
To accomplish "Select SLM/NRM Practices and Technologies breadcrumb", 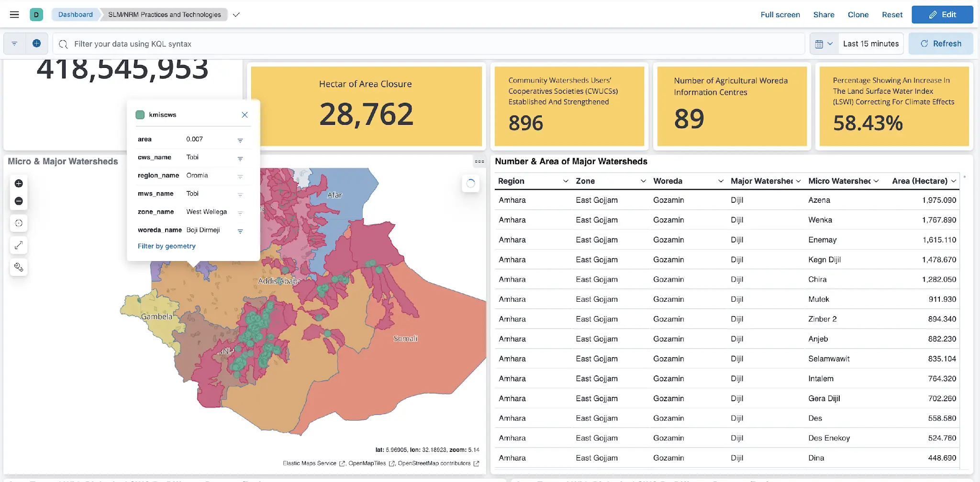I will coord(164,15).
